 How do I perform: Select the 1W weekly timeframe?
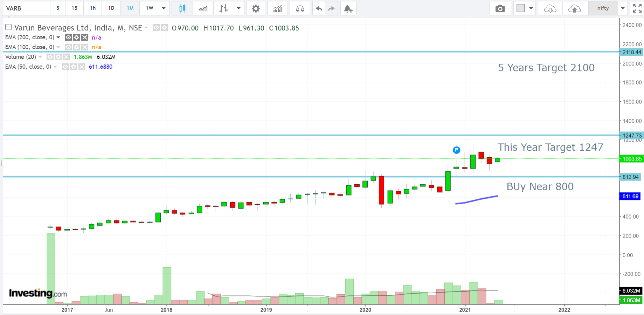150,8
